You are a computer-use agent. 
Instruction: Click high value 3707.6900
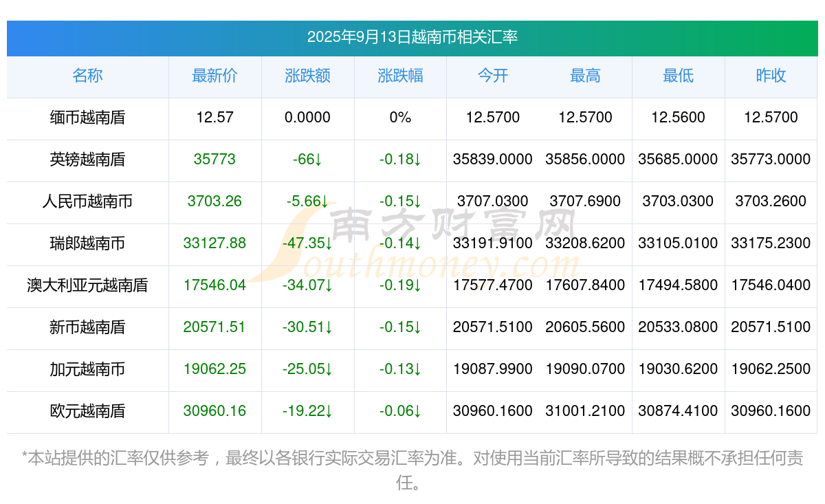click(x=585, y=201)
